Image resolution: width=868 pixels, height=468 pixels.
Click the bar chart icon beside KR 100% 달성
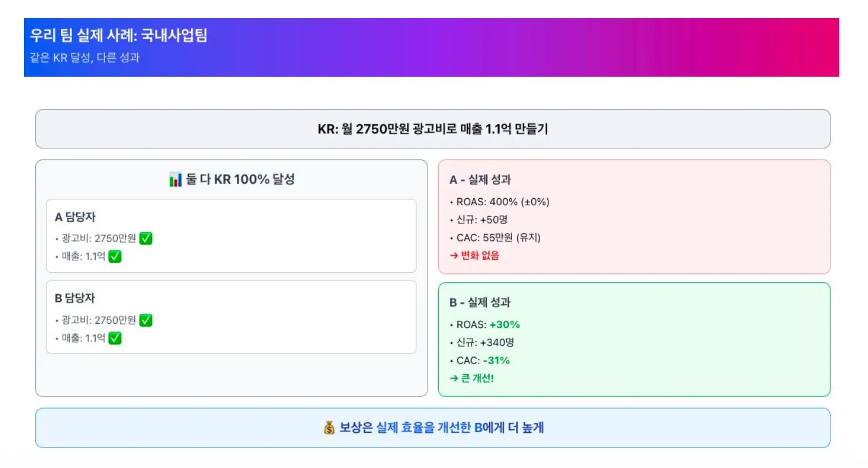175,180
